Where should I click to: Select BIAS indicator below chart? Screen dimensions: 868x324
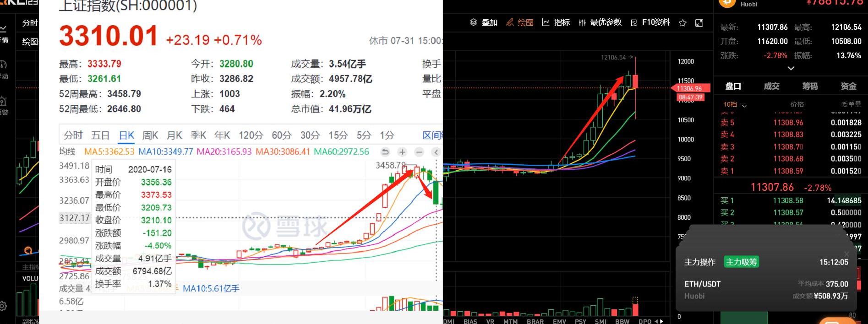click(470, 321)
